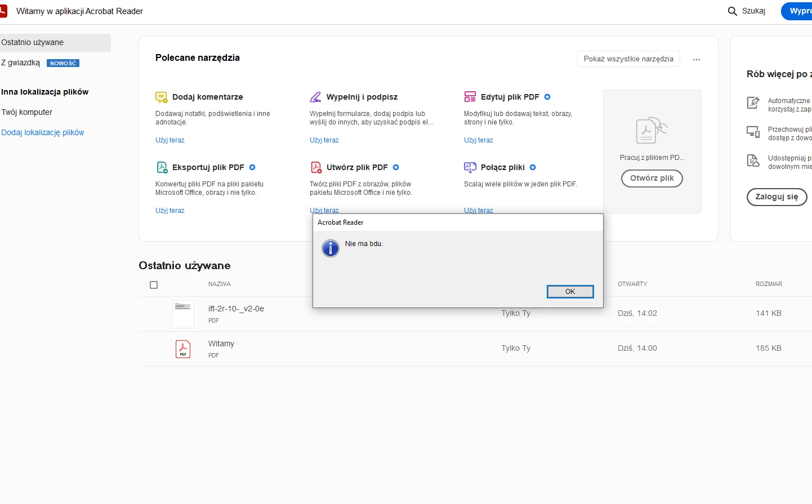The height and width of the screenshot is (504, 812).
Task: Confirm dialog with OK button
Action: click(x=570, y=292)
